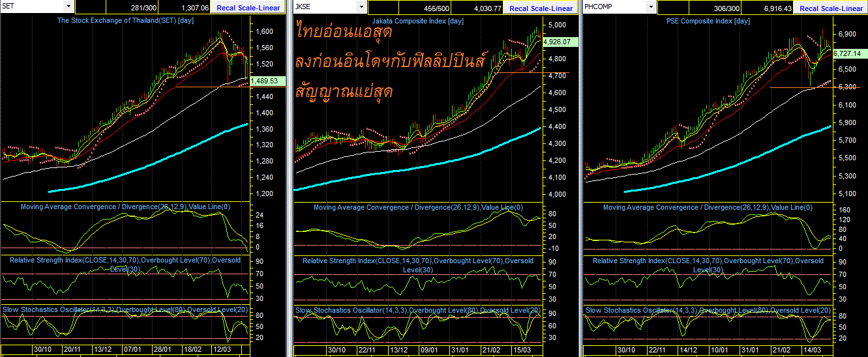This screenshot has width=868, height=357.
Task: Open the JKSE symbol dropdown arrow
Action: tap(361, 7)
